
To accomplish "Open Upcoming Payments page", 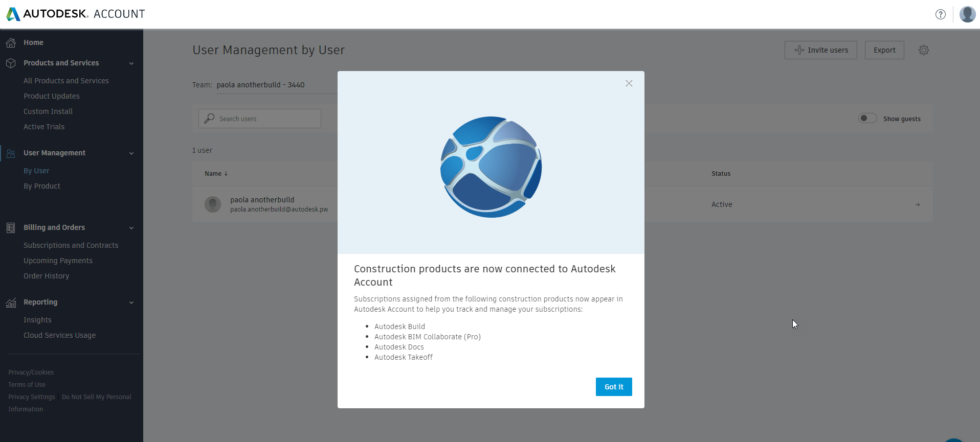I will 58,261.
